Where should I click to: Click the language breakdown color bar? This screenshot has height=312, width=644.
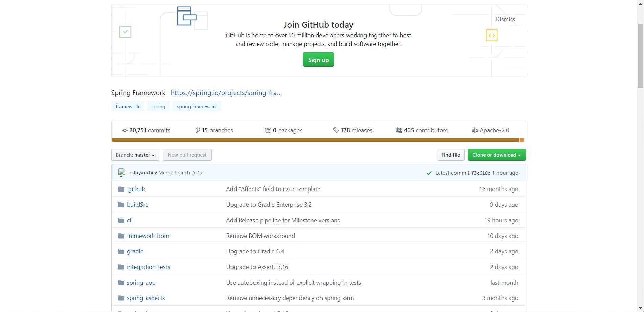pos(317,140)
